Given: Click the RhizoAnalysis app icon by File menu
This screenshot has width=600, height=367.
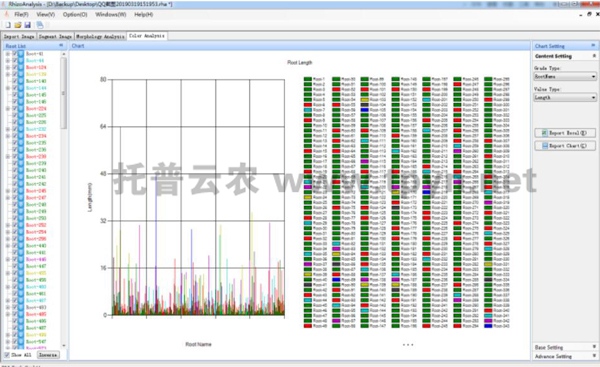Looking at the screenshot, I should 7,14.
